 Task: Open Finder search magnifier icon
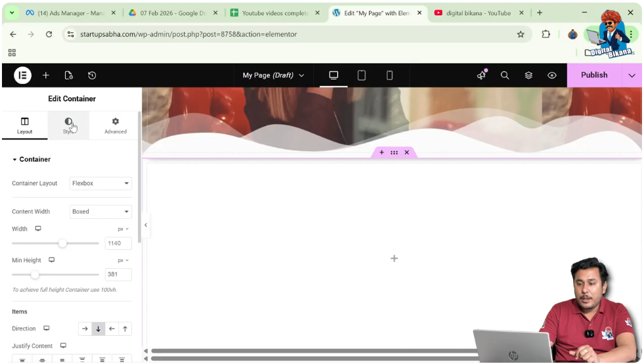coord(505,76)
